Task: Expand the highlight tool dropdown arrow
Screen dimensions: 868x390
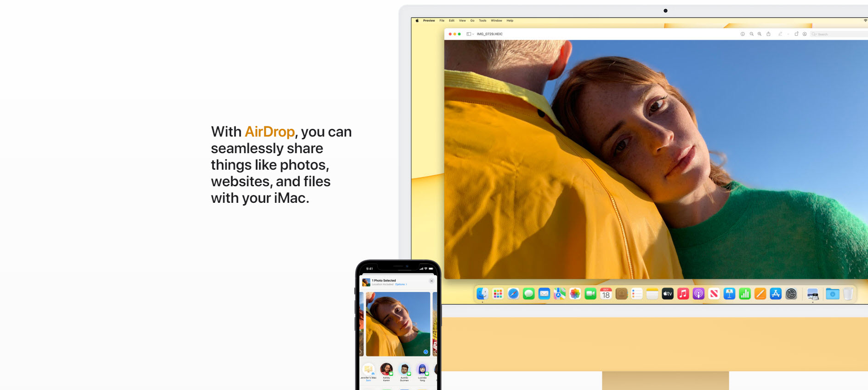Action: [x=788, y=34]
